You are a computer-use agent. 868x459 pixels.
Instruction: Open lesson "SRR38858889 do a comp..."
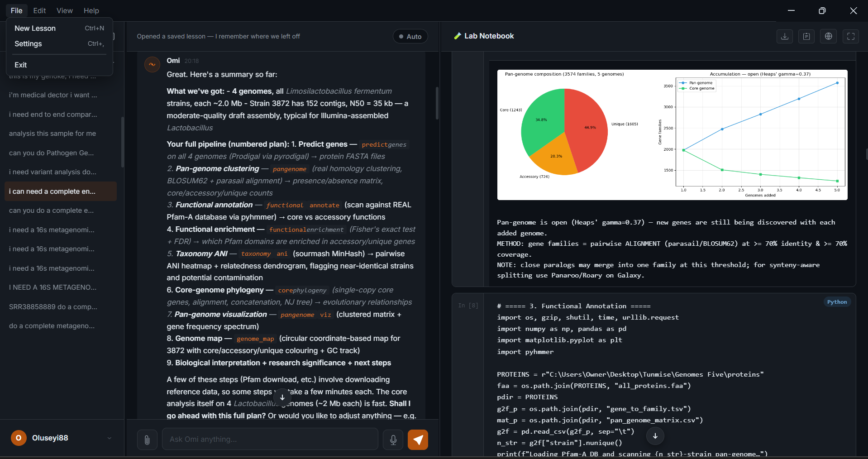point(61,307)
